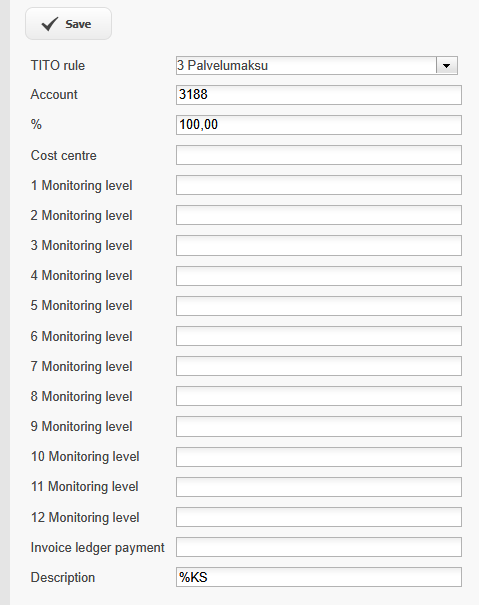Click the Save button
479x605 pixels.
pos(68,24)
